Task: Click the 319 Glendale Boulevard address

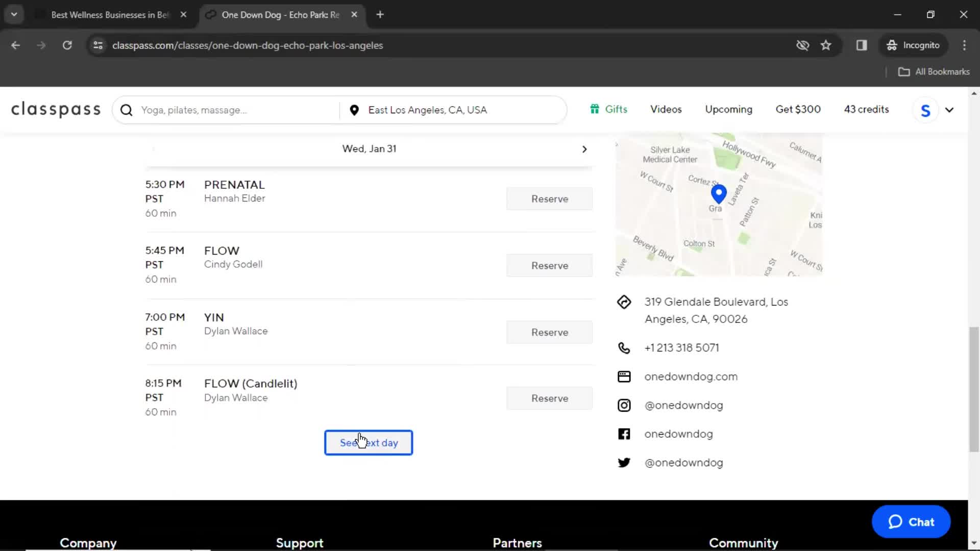Action: tap(716, 310)
